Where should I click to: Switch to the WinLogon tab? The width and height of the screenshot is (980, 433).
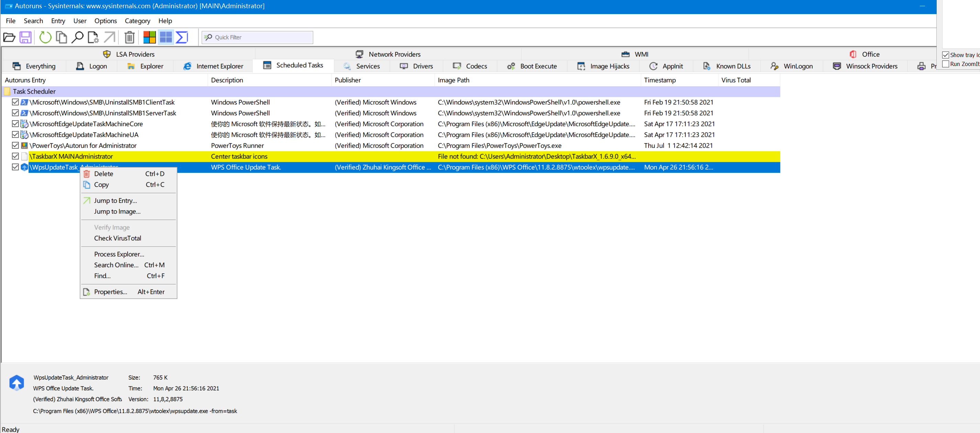[x=792, y=66]
